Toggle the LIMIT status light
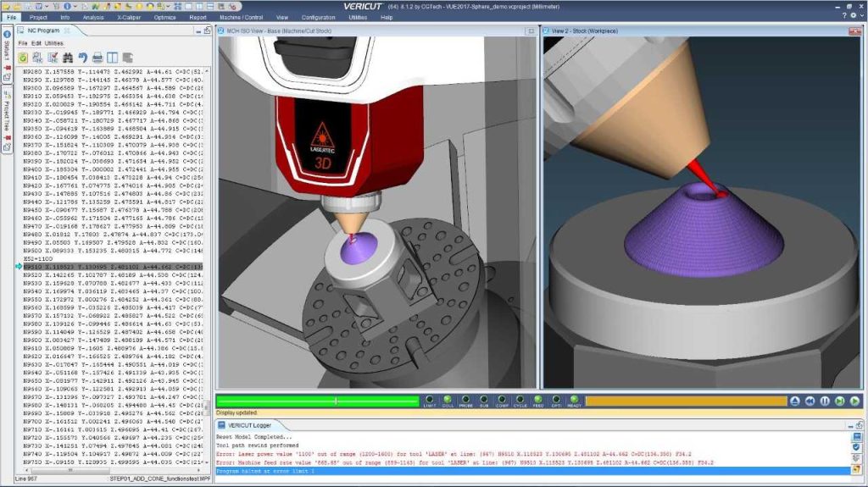This screenshot has width=868, height=487. (x=429, y=399)
